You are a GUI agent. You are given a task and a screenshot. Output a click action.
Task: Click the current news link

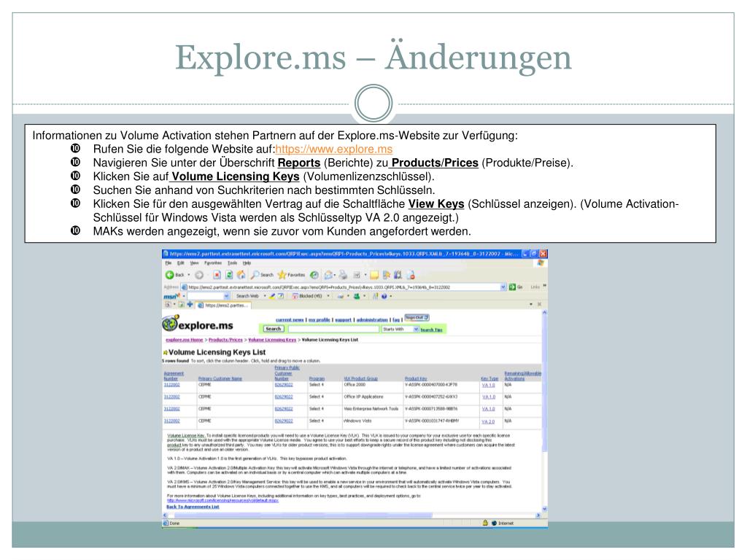(290, 319)
